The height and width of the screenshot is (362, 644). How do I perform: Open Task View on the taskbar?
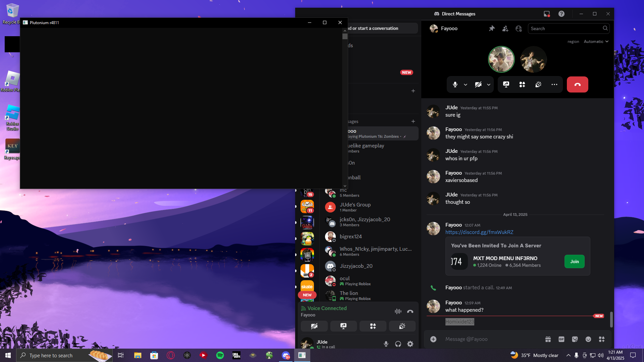(x=121, y=355)
